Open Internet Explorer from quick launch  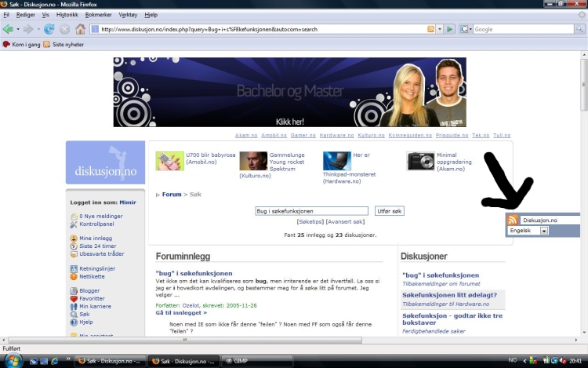55,361
